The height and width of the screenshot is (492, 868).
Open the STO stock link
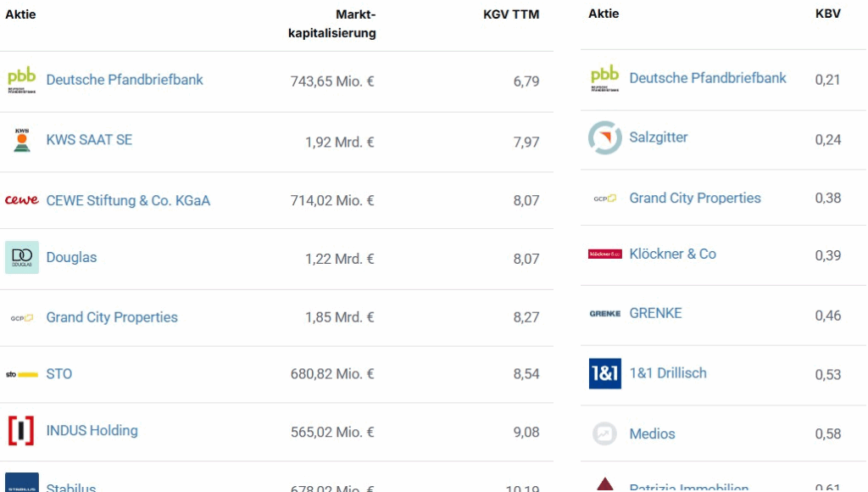coord(59,374)
